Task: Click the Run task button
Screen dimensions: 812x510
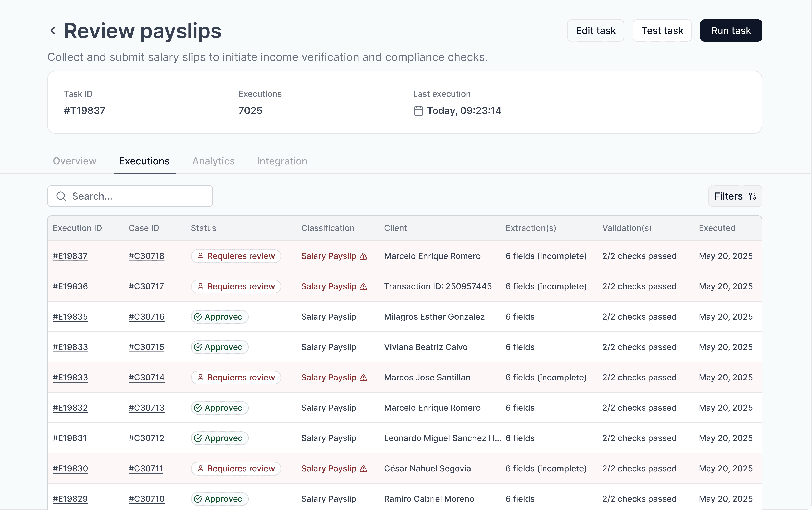Action: (731, 30)
